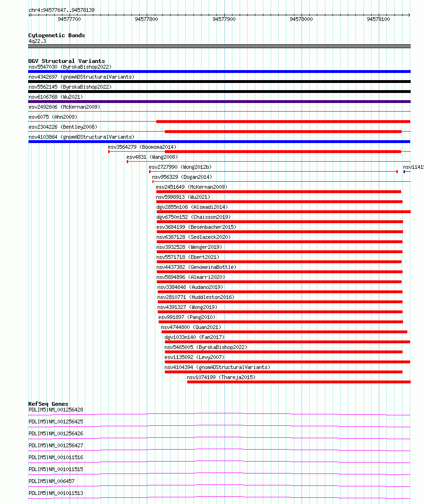Click the DGV Structural Variants track title

[x=67, y=61]
